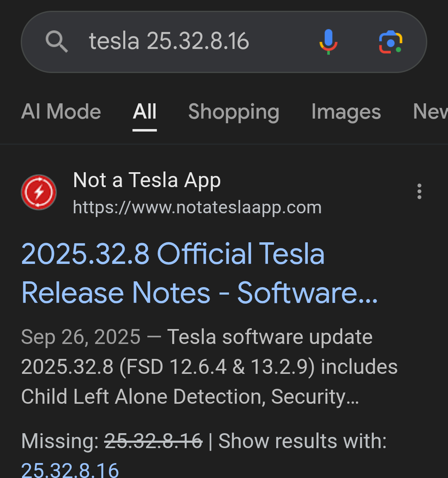This screenshot has width=448, height=478.
Task: Open the result's three-dot options menu
Action: click(x=419, y=192)
